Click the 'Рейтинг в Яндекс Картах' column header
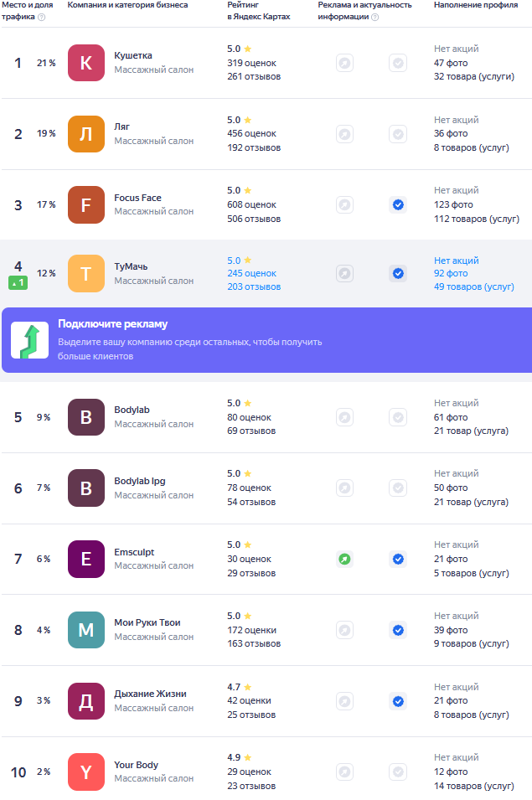 click(258, 11)
